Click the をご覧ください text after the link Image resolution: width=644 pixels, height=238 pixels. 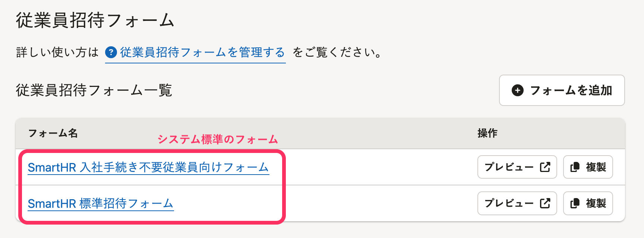pos(337,52)
